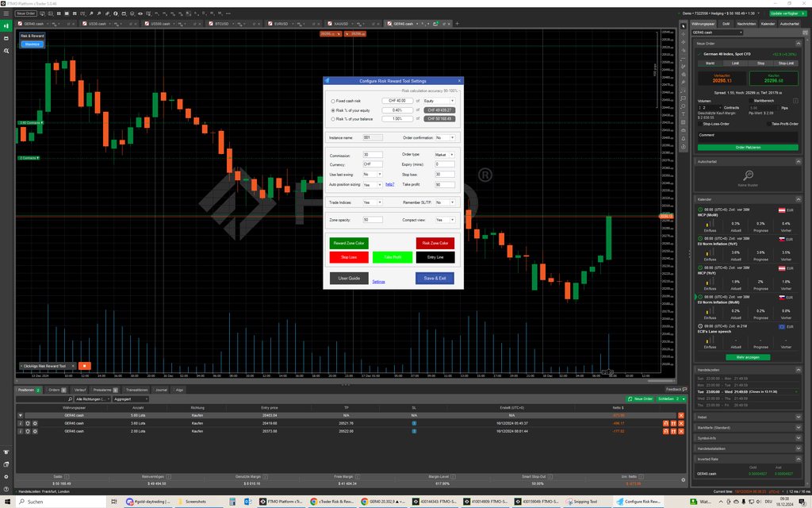The height and width of the screenshot is (508, 812).
Task: Open the Order type Market dropdown
Action: (x=444, y=155)
